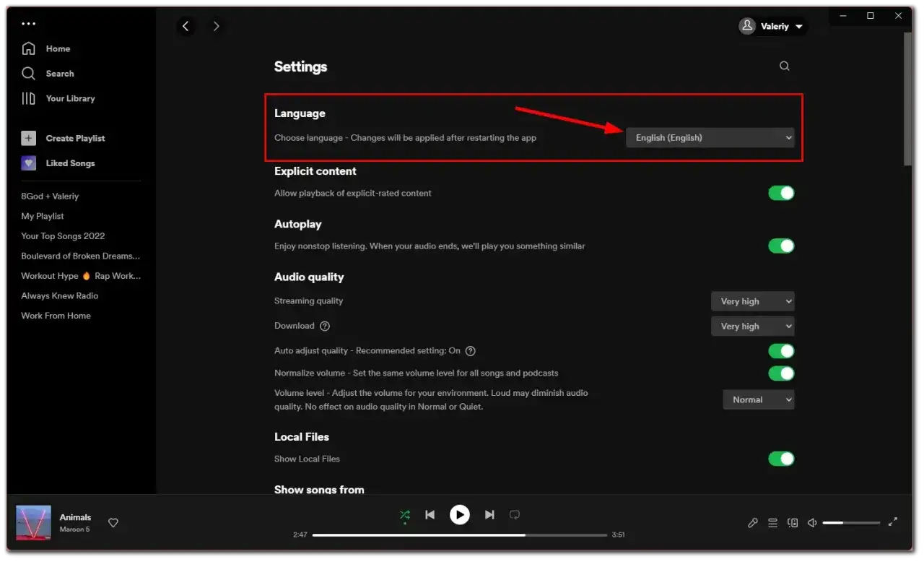Open the Connect to a device picker
The width and height of the screenshot is (924, 562).
tap(793, 522)
